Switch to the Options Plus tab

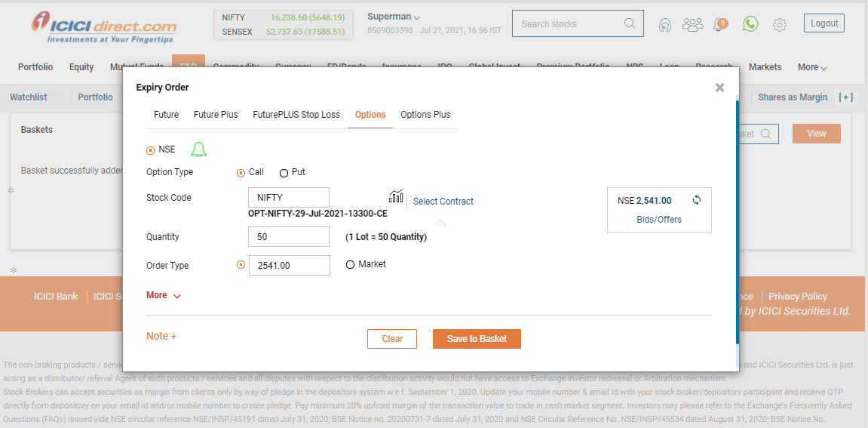click(x=425, y=115)
